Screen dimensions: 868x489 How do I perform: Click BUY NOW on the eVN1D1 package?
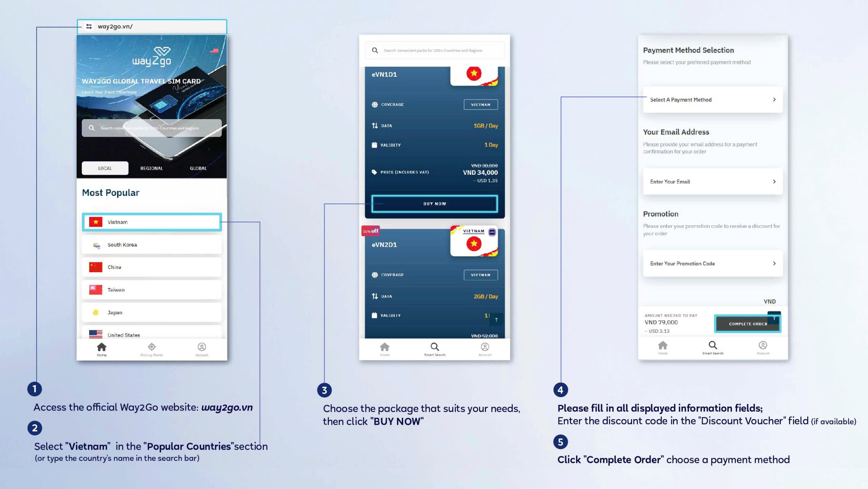click(x=435, y=203)
